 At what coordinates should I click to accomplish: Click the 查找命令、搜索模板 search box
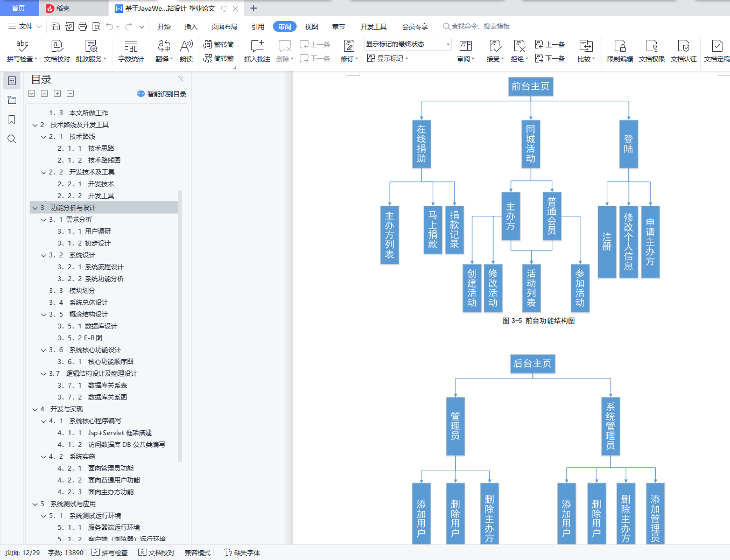pos(476,26)
